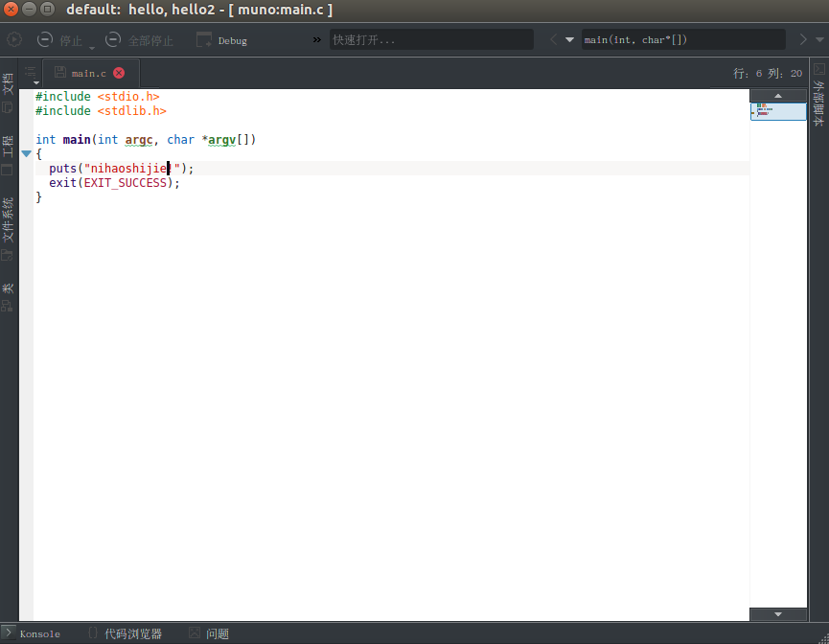Maximize the KDevelop window

click(48, 9)
